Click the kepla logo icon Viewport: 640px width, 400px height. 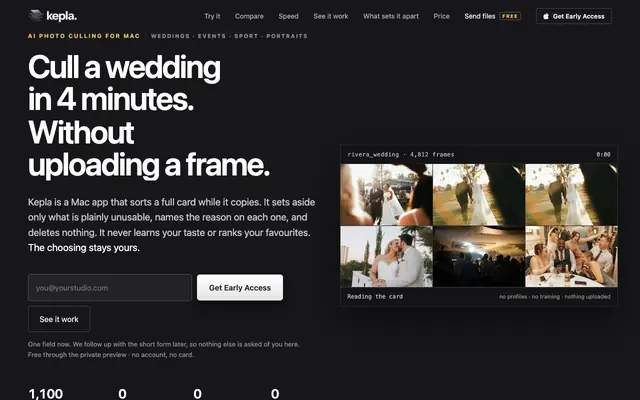coord(36,16)
